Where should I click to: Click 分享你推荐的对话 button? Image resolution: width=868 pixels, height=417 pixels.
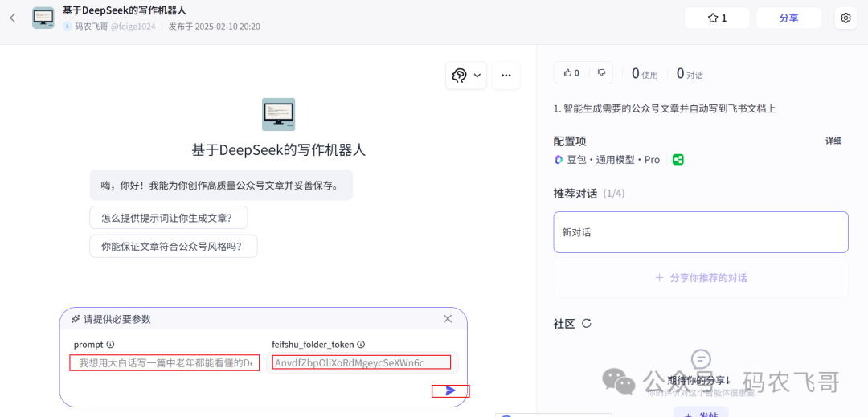point(701,278)
